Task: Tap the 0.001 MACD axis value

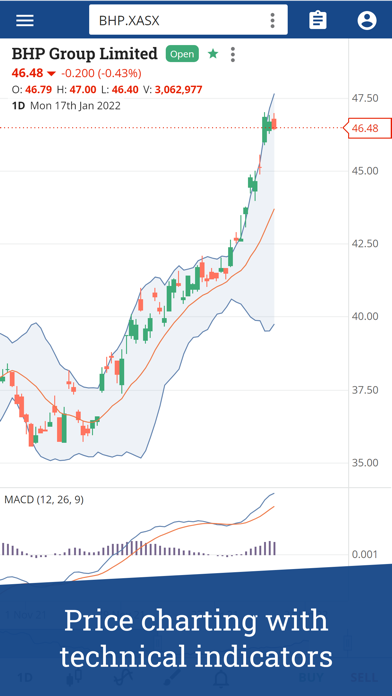Action: pos(365,554)
